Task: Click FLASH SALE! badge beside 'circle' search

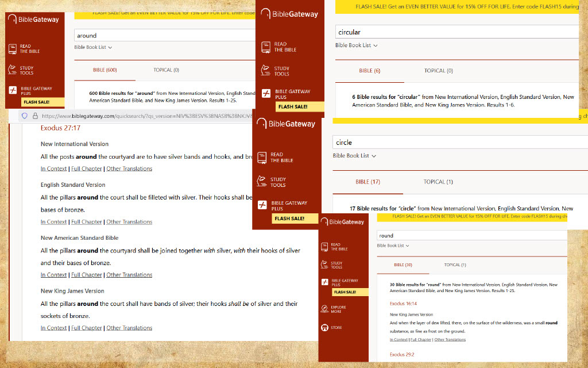Action: click(x=289, y=218)
